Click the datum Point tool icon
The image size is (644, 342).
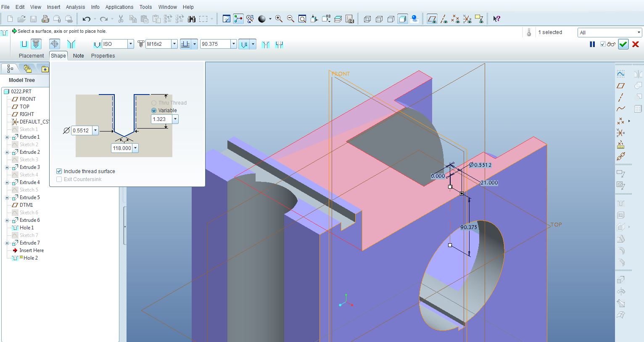coord(620,121)
